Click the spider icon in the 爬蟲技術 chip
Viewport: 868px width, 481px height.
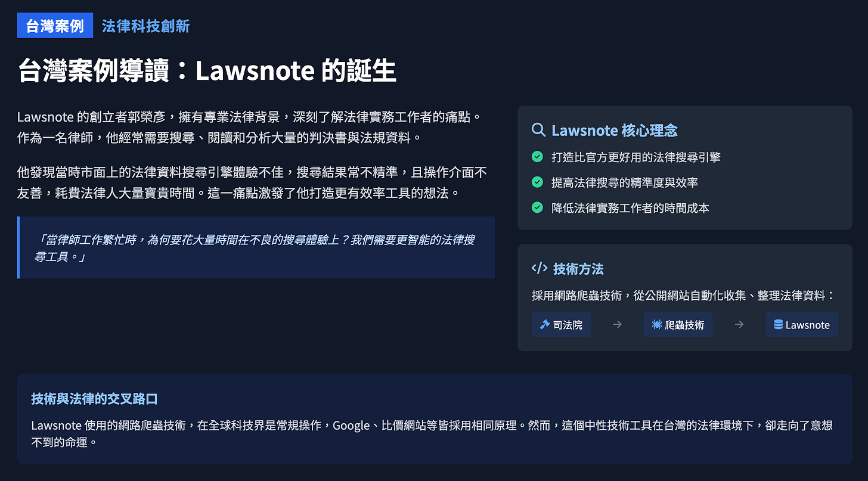(x=656, y=325)
